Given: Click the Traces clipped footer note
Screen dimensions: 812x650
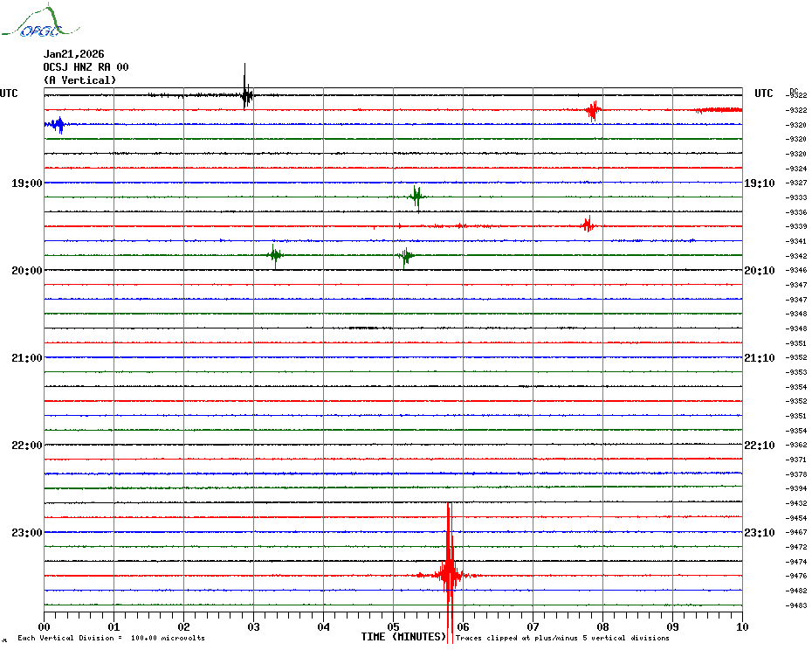Looking at the screenshot, I should [562, 639].
